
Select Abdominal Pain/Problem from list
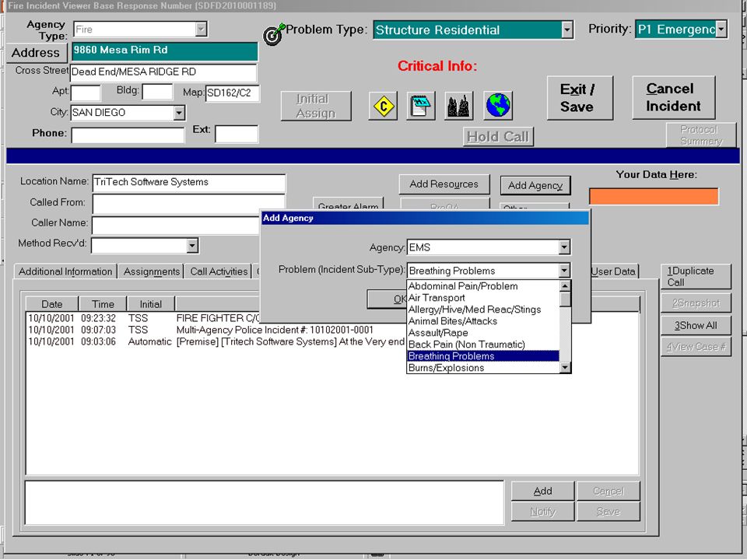coord(482,286)
